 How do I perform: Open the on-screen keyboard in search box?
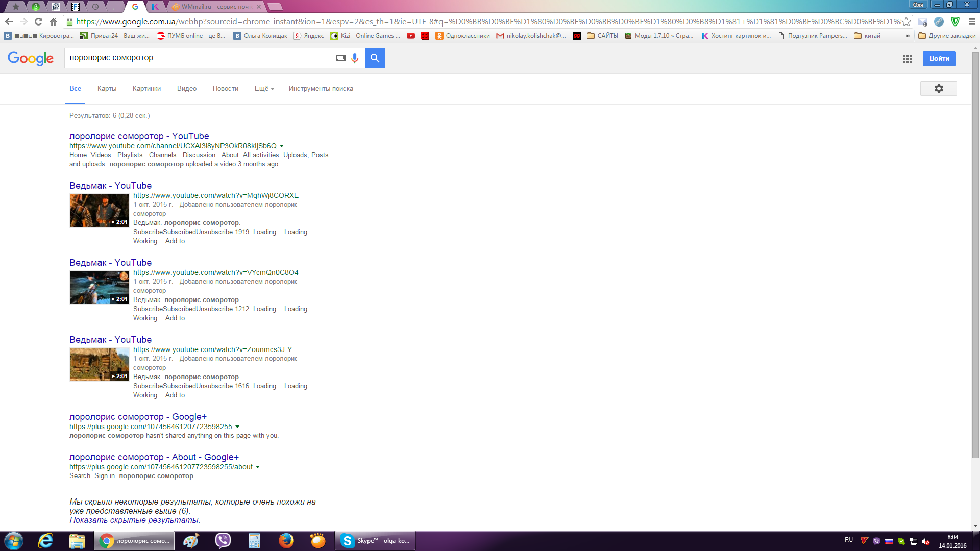click(x=341, y=58)
